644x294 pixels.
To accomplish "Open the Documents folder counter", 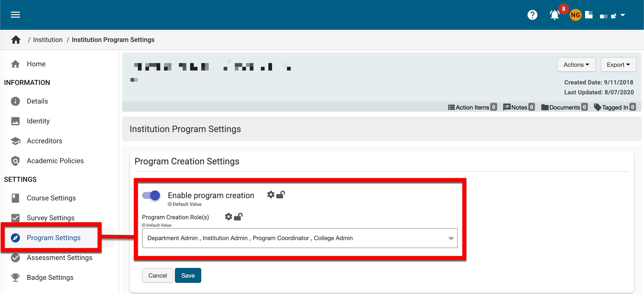I will click(564, 107).
